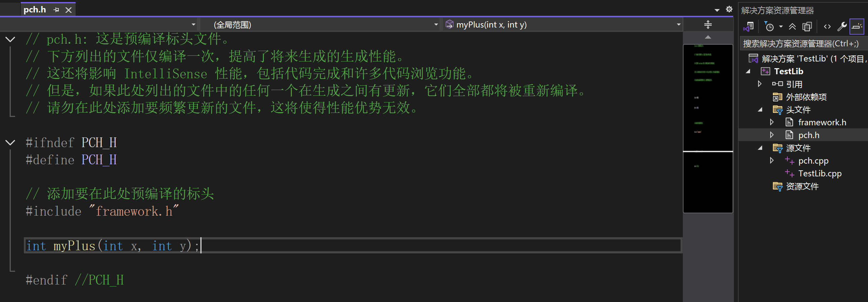
Task: Close the pch.h tab
Action: point(69,10)
